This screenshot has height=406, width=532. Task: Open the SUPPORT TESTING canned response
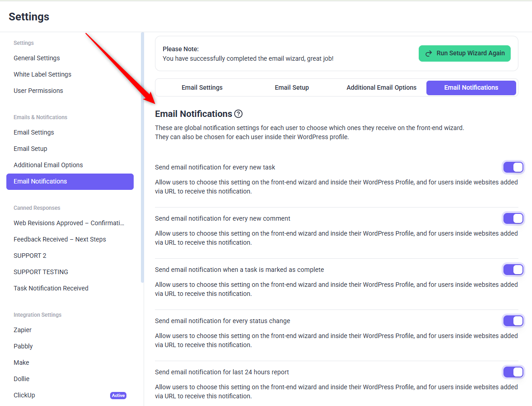click(x=41, y=272)
